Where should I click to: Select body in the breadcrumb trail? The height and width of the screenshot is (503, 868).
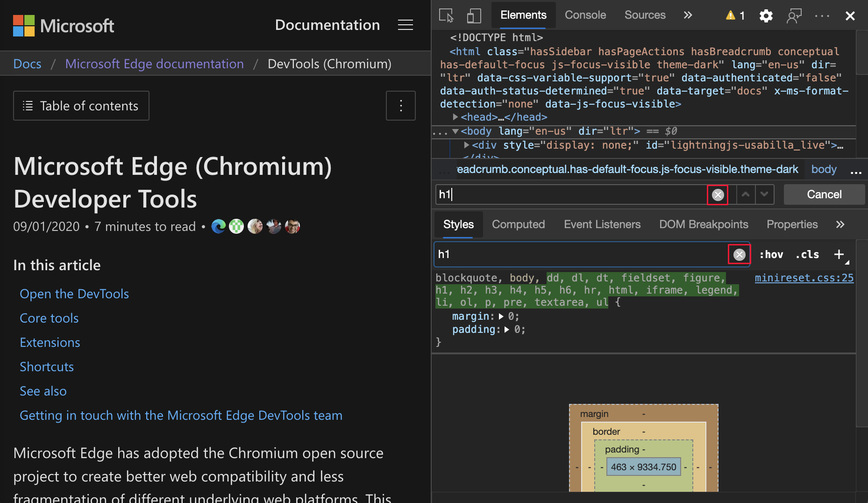824,169
